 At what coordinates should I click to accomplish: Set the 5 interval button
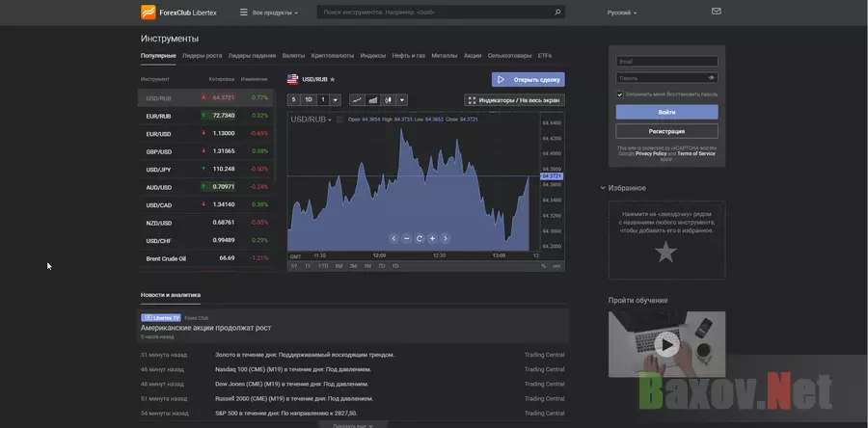(x=293, y=100)
